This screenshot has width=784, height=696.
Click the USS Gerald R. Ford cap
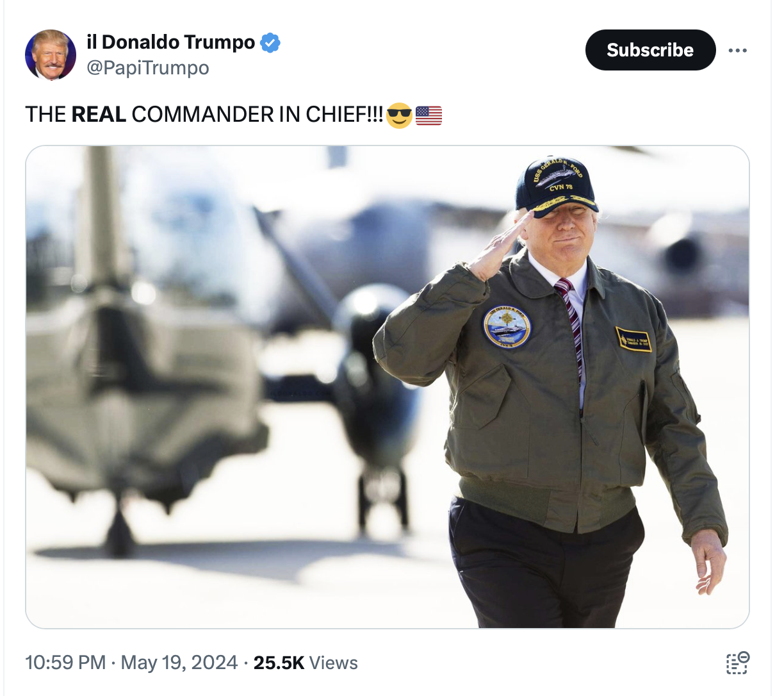[x=556, y=185]
